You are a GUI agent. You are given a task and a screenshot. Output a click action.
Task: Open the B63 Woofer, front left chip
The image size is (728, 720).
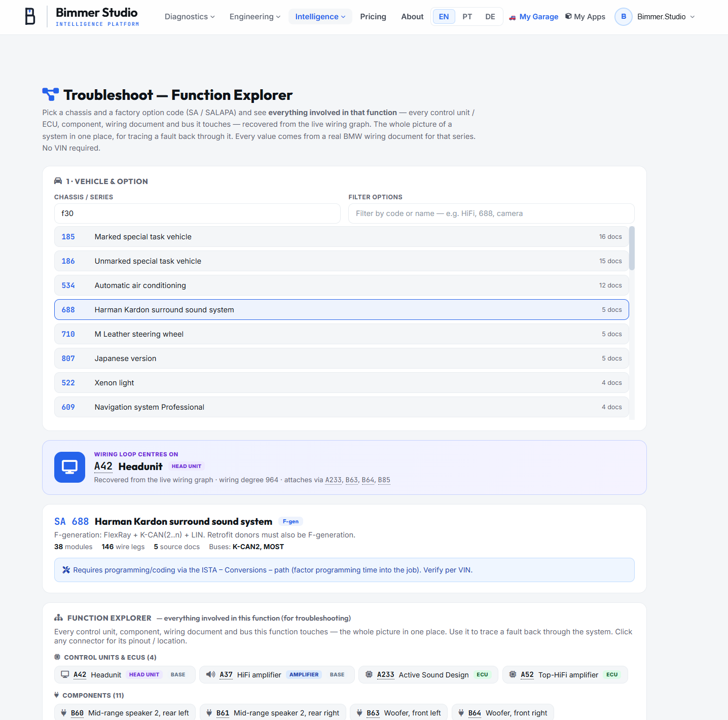(x=399, y=712)
